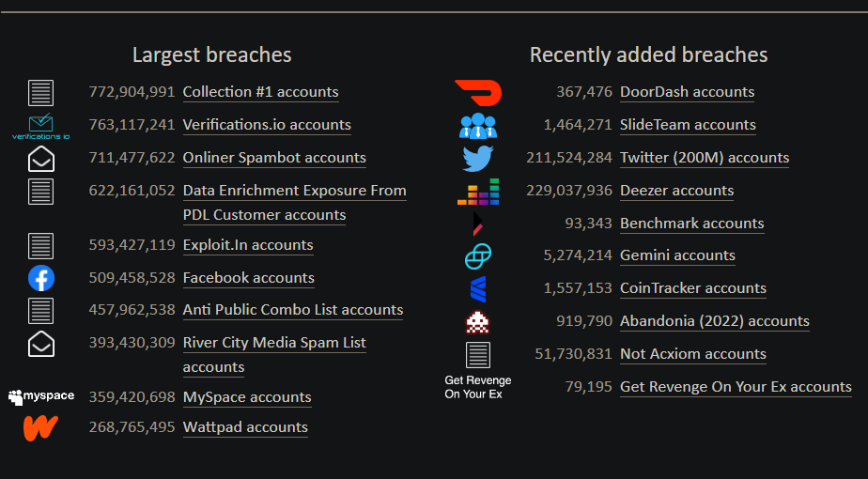
Task: Click the MySpace logo
Action: [x=41, y=397]
